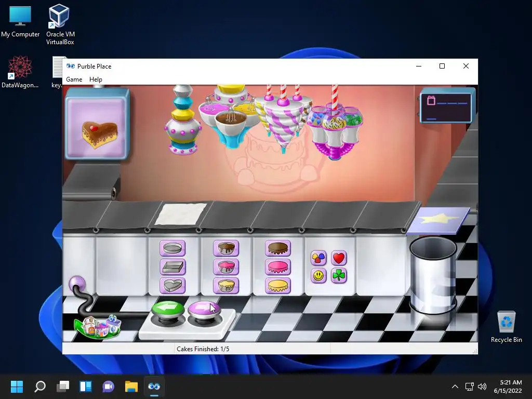Screen dimensions: 532x399
Task: Click the Purble Place town home icon
Action: pos(98,327)
